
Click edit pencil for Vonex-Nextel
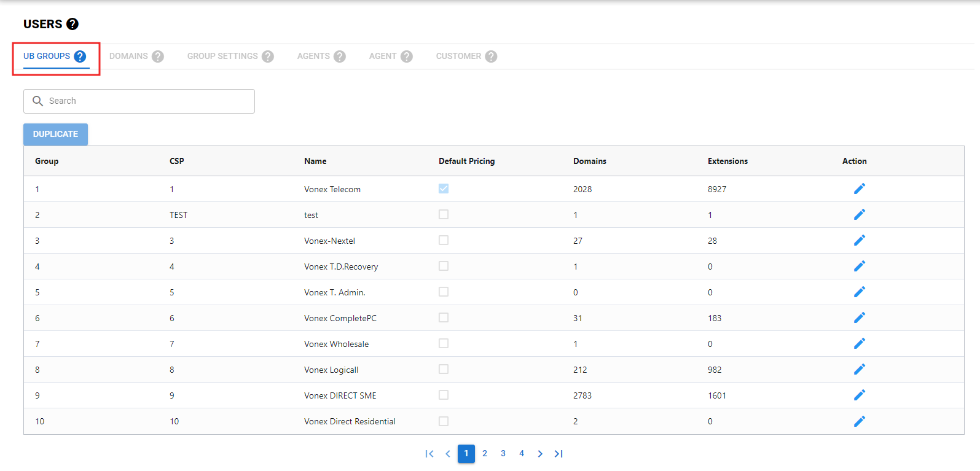coord(859,240)
